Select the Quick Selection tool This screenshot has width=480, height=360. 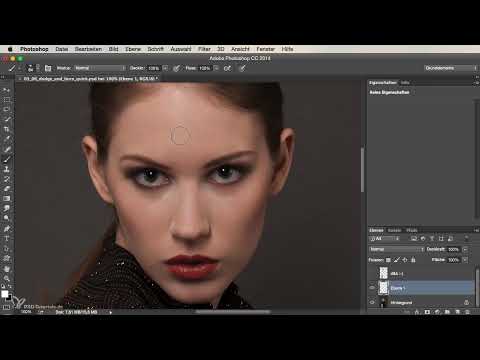click(x=6, y=119)
